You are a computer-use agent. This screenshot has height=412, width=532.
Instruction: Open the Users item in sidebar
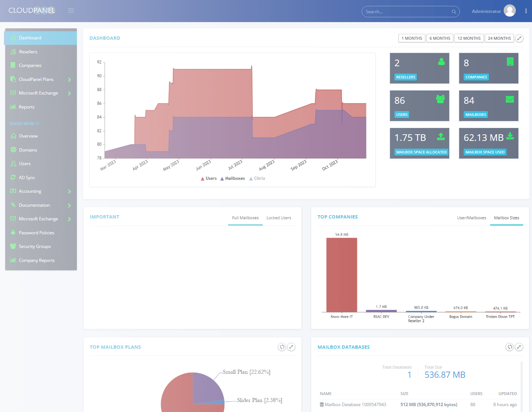point(41,164)
